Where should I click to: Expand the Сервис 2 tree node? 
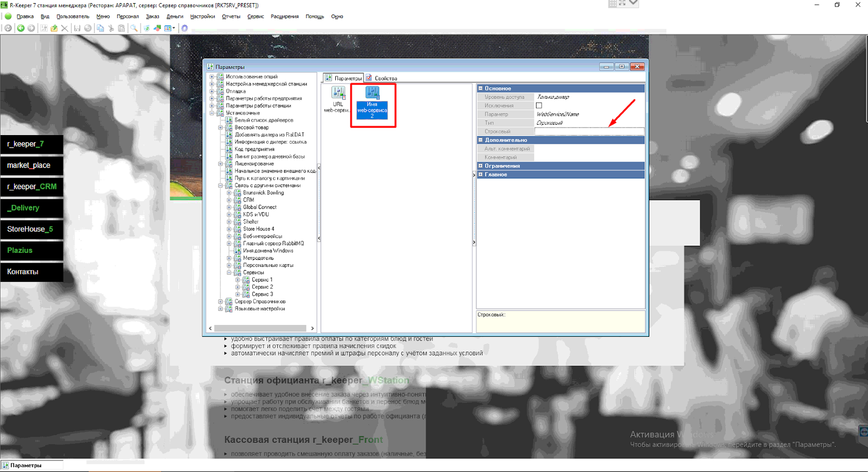(238, 287)
